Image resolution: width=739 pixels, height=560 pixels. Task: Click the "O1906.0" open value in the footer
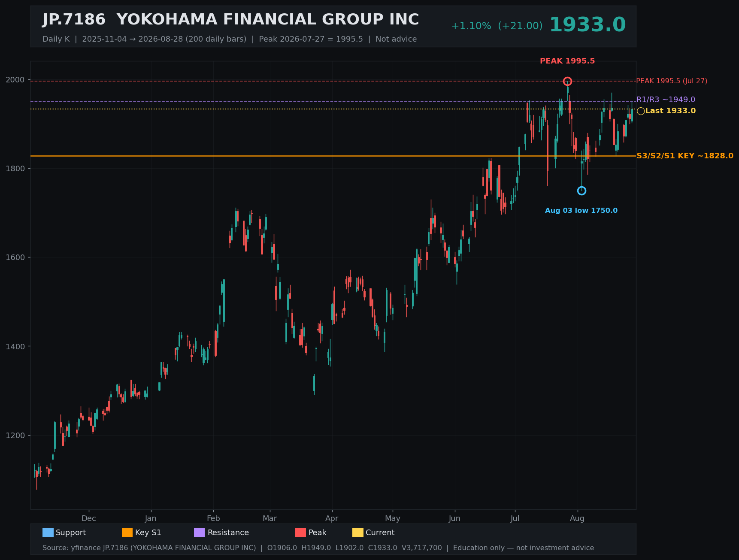pos(282,548)
